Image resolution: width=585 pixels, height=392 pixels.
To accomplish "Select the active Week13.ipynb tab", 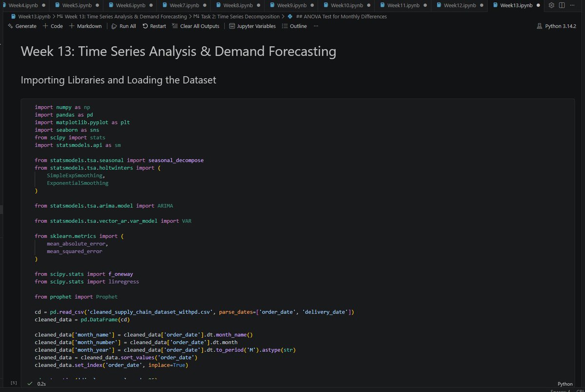I will click(516, 5).
